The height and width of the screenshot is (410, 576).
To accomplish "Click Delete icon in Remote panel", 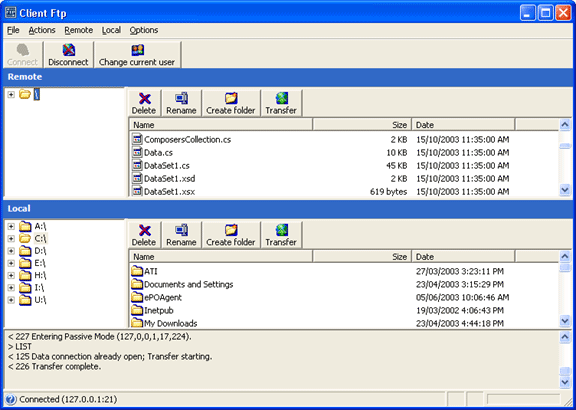I will tap(145, 98).
